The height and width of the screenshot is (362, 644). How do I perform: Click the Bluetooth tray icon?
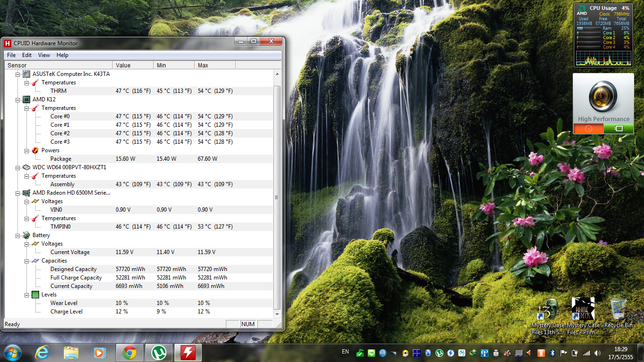(553, 353)
